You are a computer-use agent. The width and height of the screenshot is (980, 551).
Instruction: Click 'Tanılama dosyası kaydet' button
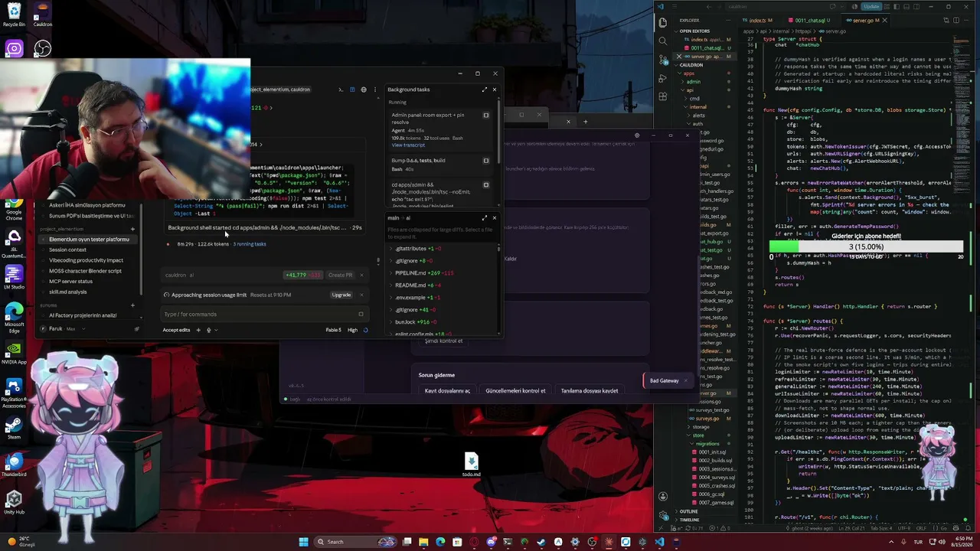[590, 391]
